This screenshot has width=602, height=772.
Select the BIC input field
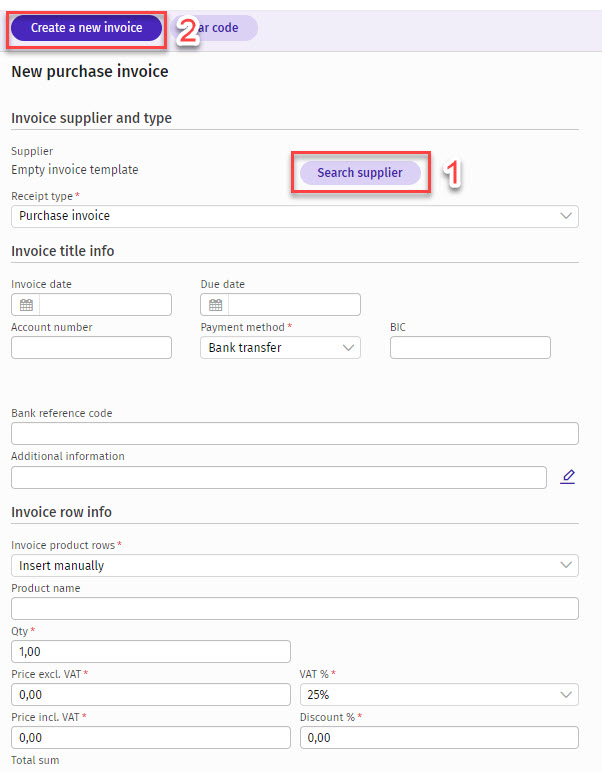coord(470,348)
